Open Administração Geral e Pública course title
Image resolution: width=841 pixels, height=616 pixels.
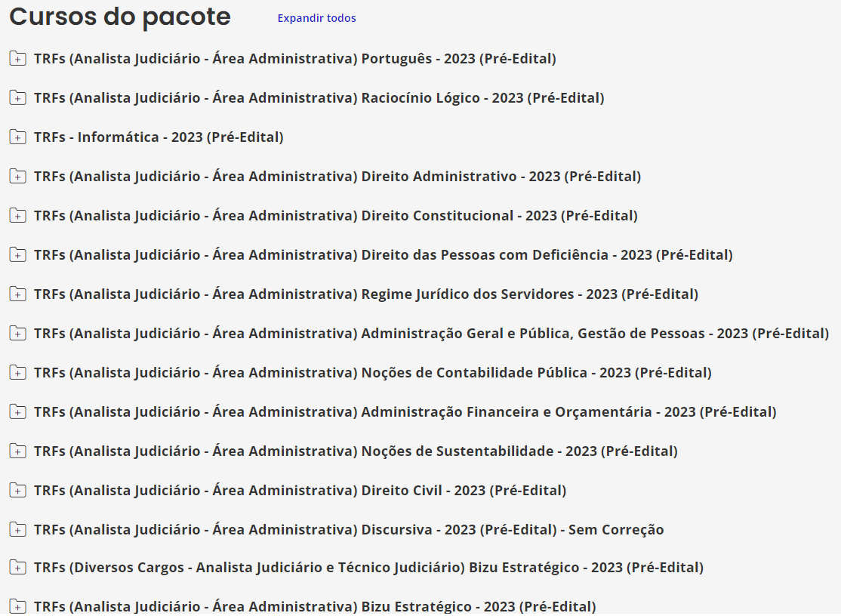[x=430, y=333]
